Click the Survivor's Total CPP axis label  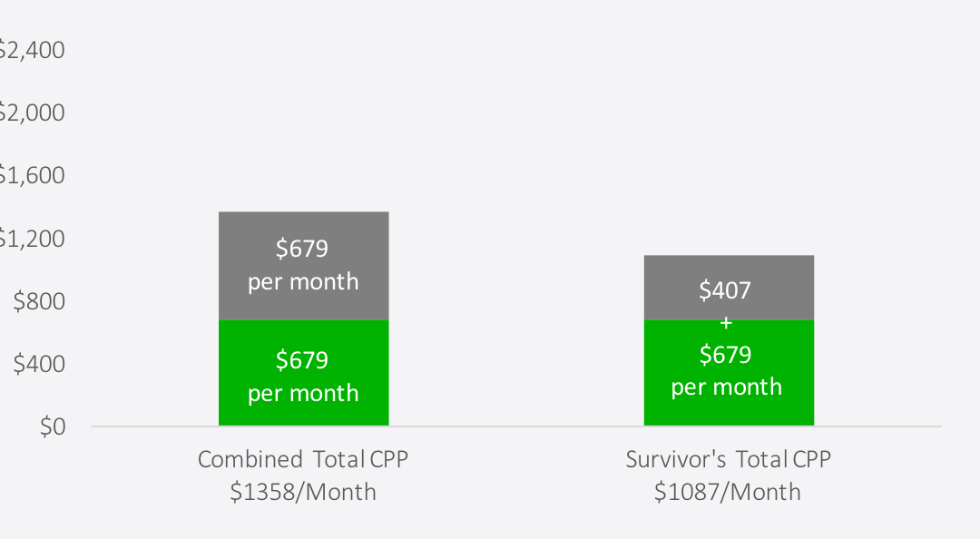tap(728, 459)
